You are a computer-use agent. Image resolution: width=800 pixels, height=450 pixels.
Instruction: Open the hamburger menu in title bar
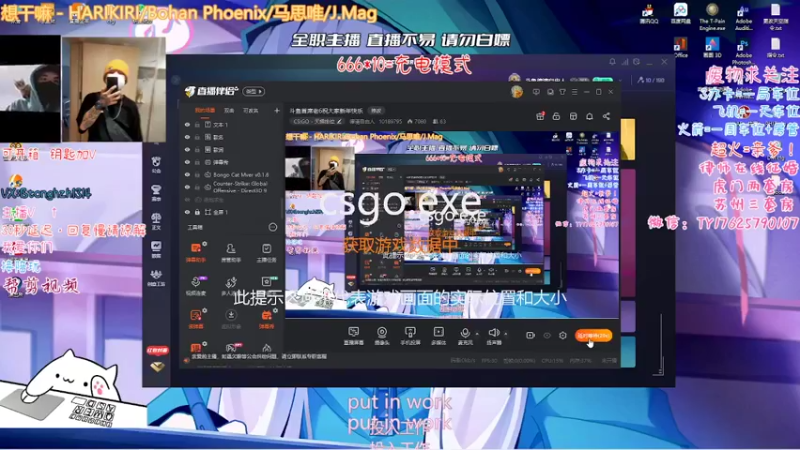574,92
